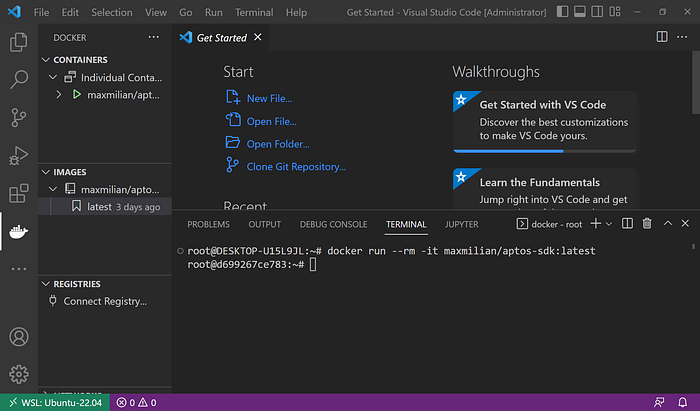Click Connect Registry... entry
Viewport: 700px width, 411px height.
(105, 302)
